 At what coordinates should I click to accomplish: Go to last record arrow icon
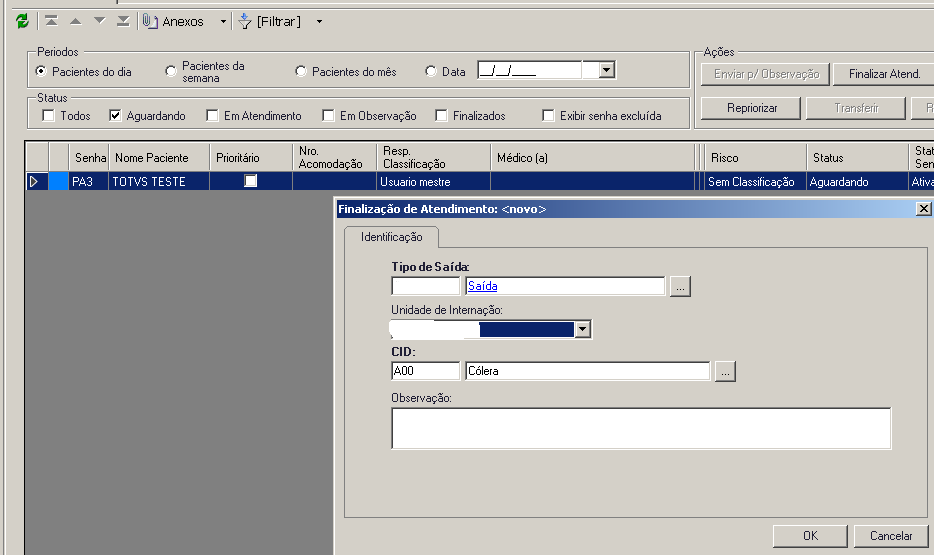point(123,21)
